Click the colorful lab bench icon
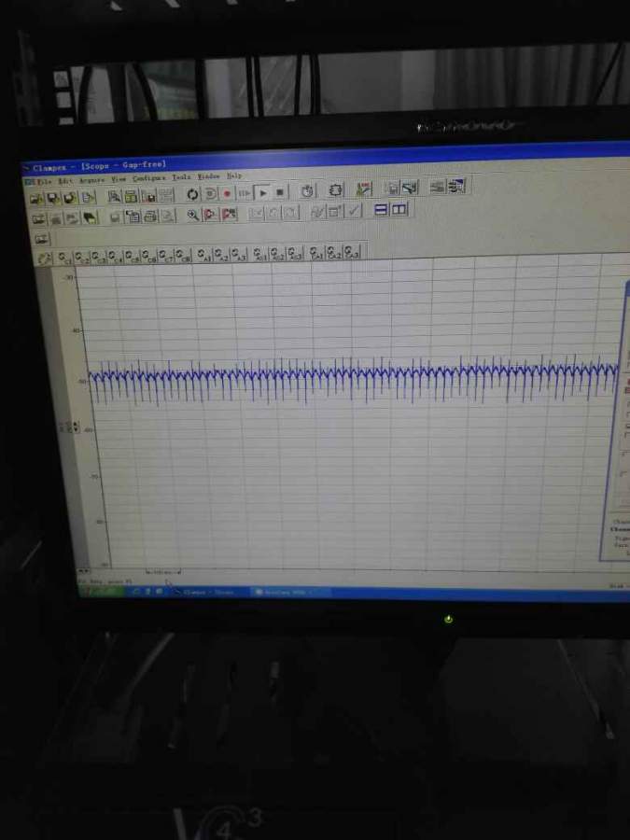The width and height of the screenshot is (630, 840). coord(364,189)
